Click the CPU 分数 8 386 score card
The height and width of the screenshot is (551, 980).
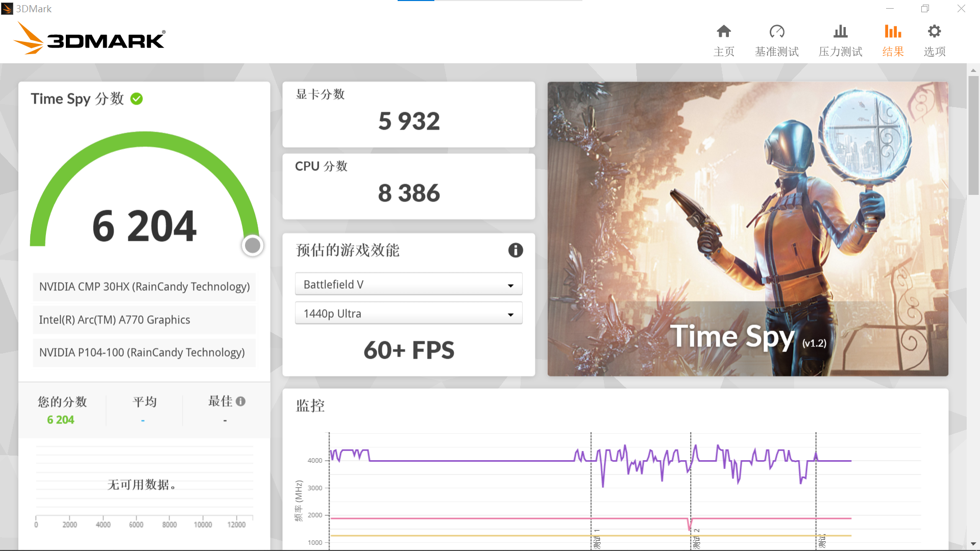coord(408,186)
